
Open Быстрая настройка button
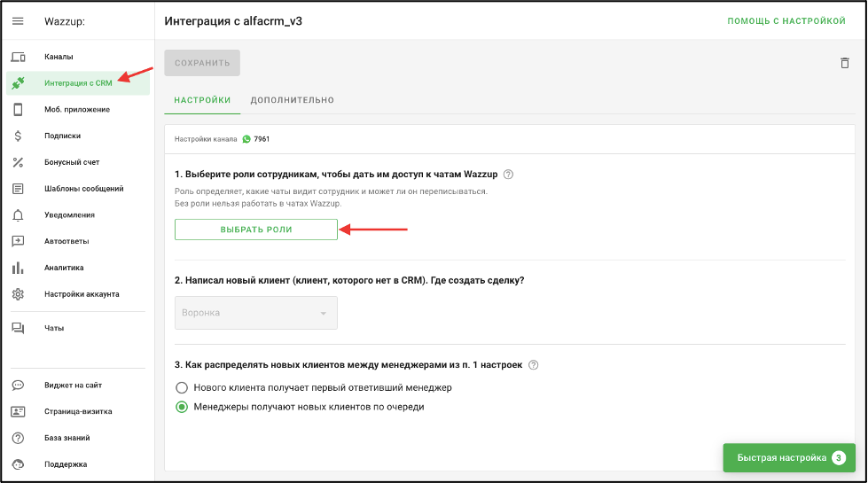point(789,458)
